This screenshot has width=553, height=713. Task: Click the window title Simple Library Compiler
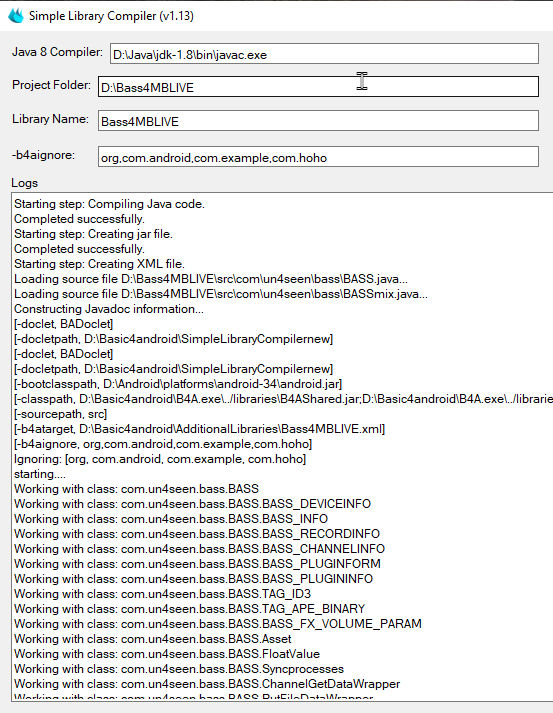(111, 16)
